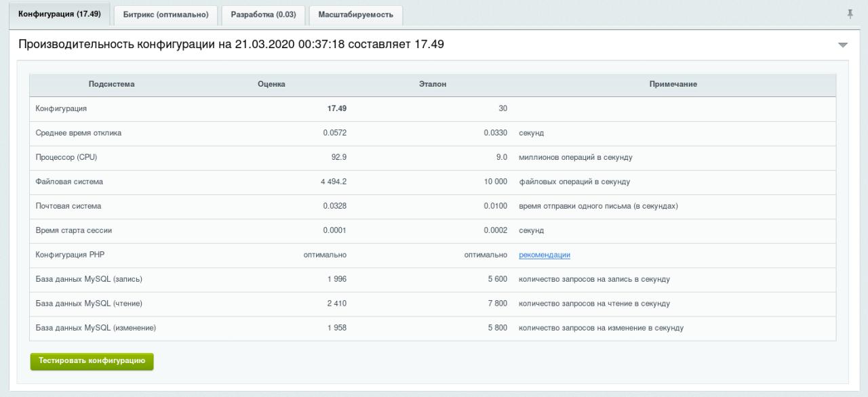Viewport: 868px width, 397px height.
Task: Open the рекомендации link
Action: point(545,255)
